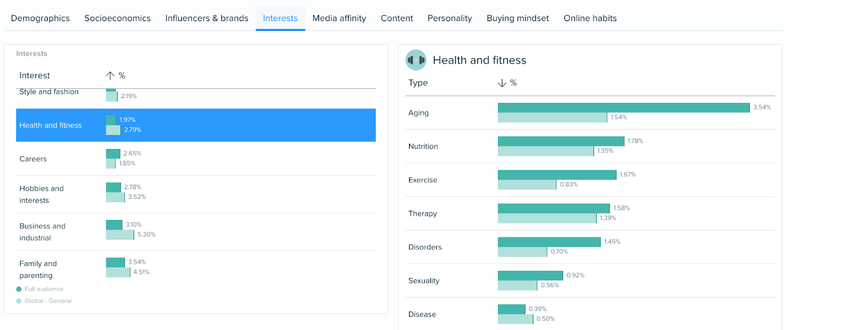Screen dimensions: 868x330
Task: Click the Global - General legend dot
Action: [19, 301]
